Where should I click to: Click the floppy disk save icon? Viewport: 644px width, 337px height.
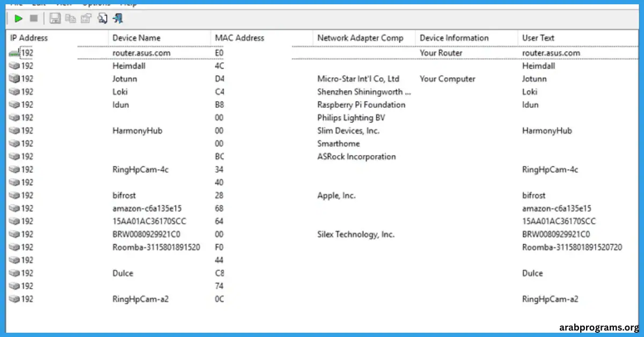(54, 19)
